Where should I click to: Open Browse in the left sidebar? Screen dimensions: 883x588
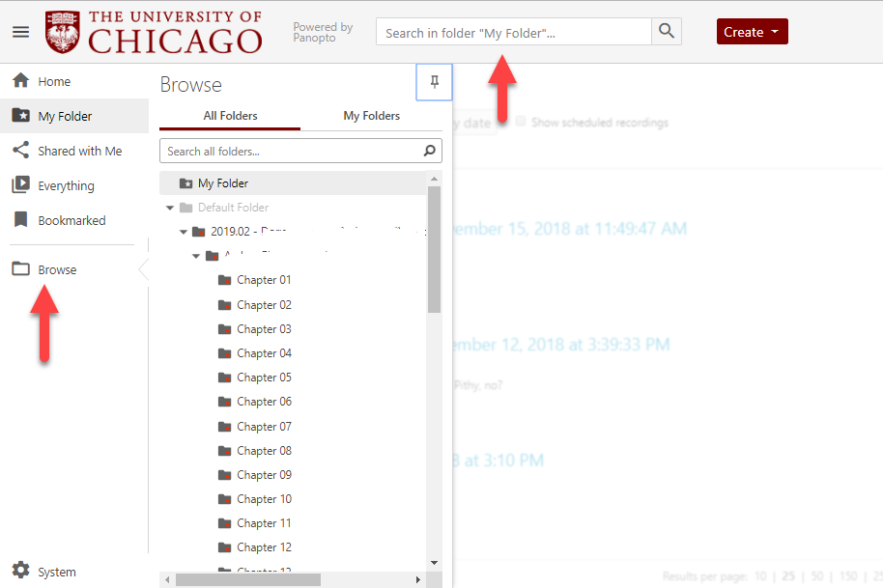coord(57,269)
